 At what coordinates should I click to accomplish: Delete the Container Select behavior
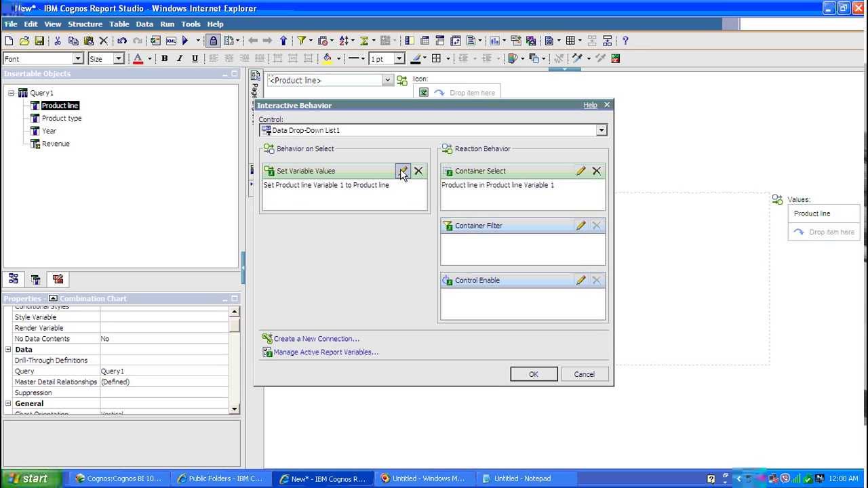click(597, 171)
